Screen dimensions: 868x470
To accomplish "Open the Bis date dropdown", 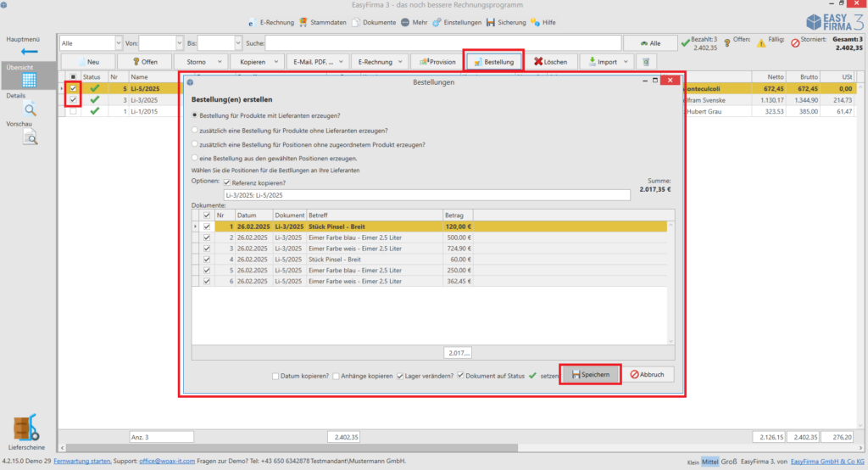I will 238,43.
